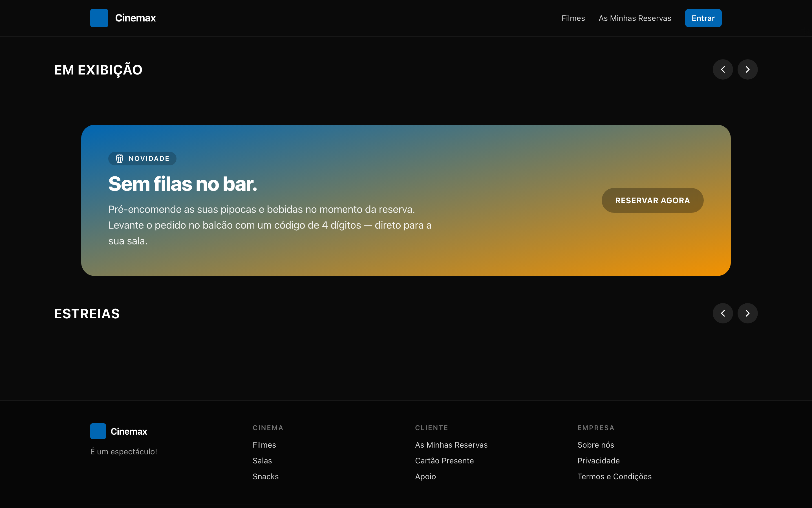Click the Reservar Agora button
812x508 pixels.
tap(652, 200)
